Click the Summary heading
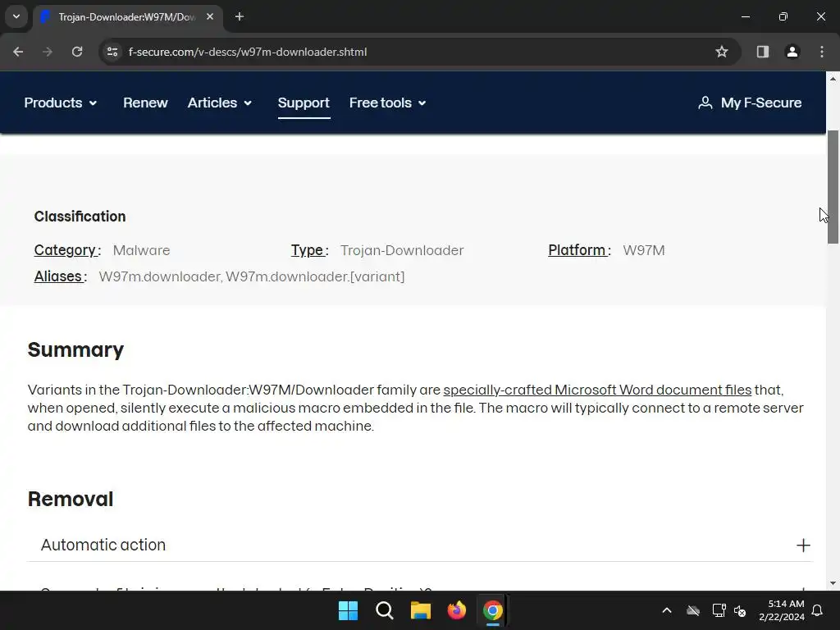The width and height of the screenshot is (840, 630). pos(75,349)
